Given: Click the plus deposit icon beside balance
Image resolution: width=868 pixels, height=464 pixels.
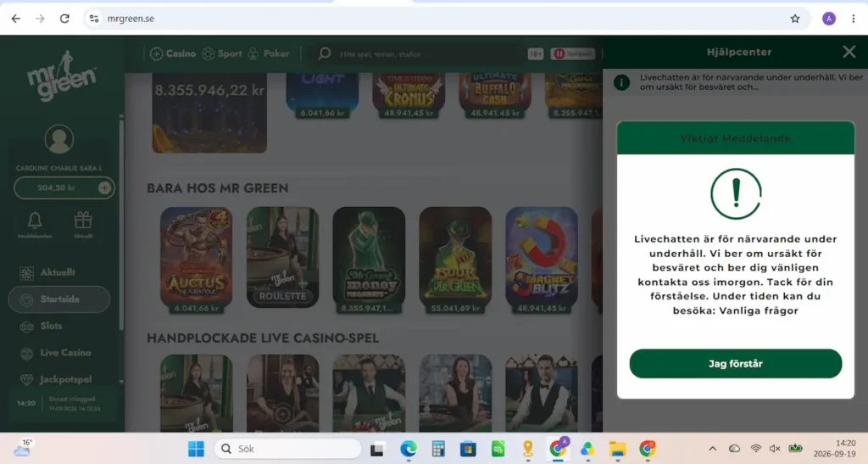Looking at the screenshot, I should click(x=104, y=188).
